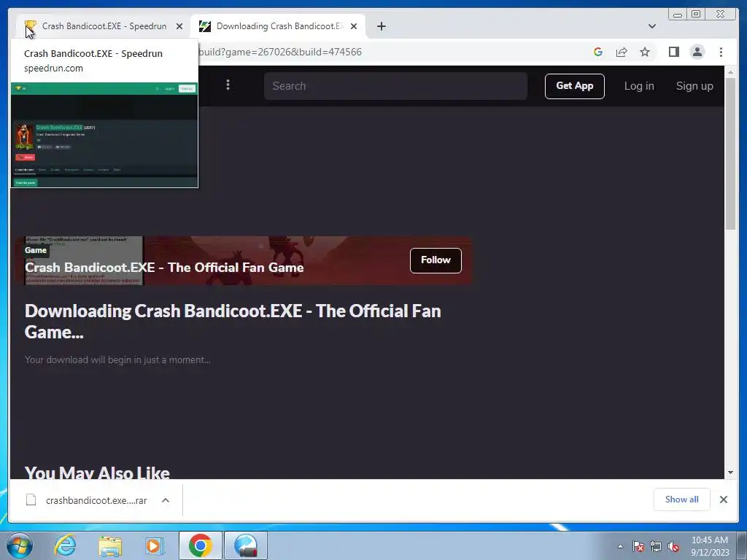Click the scroll-down arrow of the page scrollbar
The image size is (747, 560).
(x=730, y=472)
